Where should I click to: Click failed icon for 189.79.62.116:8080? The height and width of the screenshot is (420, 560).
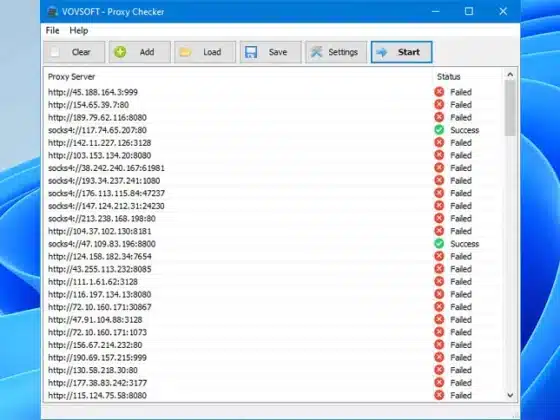[439, 117]
